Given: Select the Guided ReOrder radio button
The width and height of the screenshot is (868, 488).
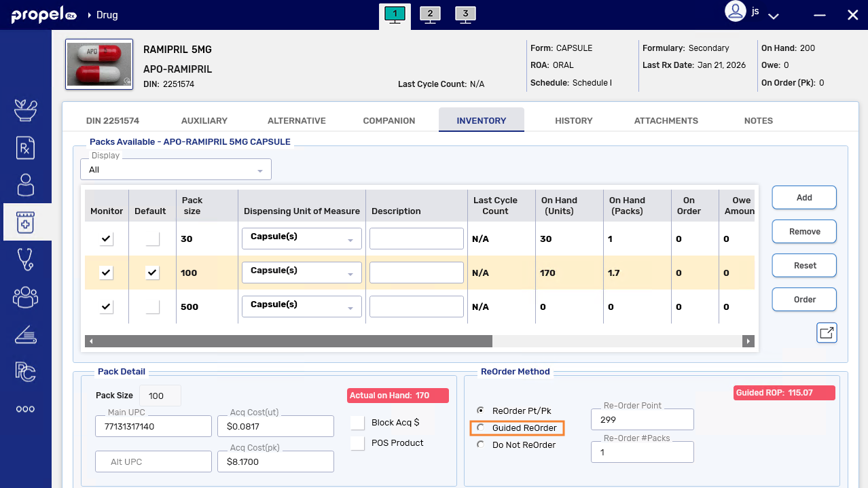Looking at the screenshot, I should 481,428.
